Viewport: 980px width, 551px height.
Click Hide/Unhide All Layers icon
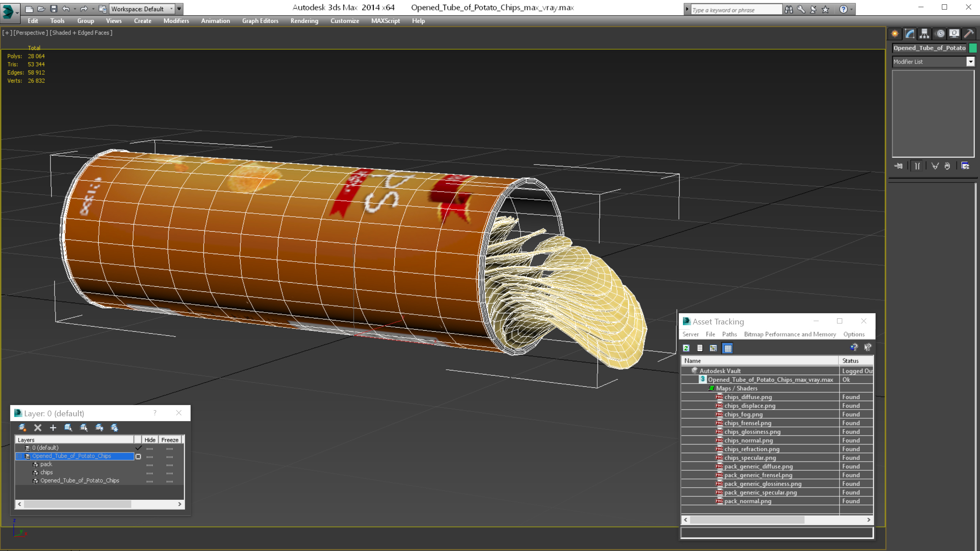99,428
